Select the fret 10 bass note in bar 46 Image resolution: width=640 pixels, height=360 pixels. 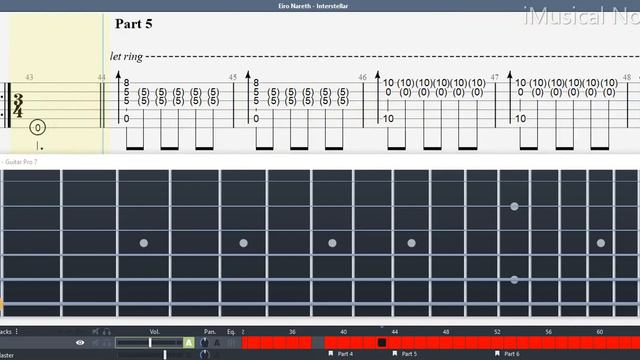388,119
